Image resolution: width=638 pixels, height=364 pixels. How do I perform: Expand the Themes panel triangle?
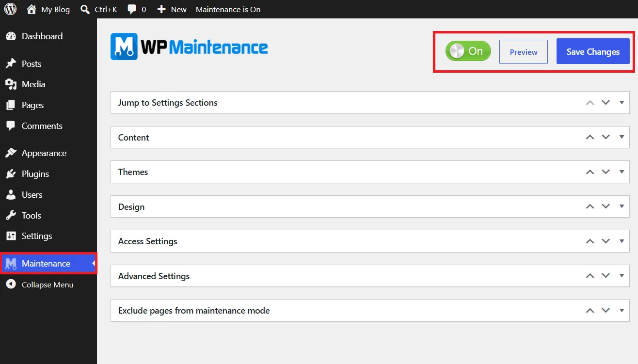[x=622, y=172]
